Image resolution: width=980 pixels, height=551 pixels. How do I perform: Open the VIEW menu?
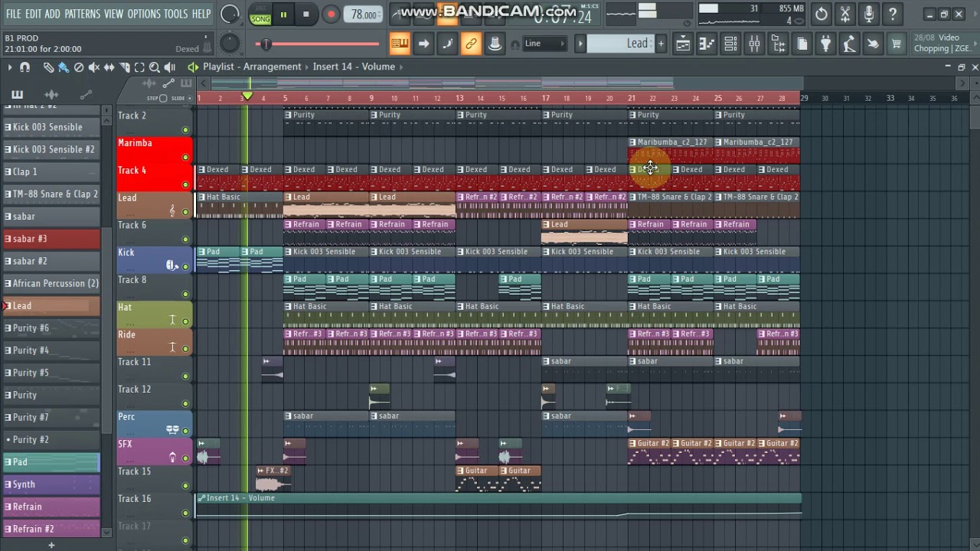113,14
